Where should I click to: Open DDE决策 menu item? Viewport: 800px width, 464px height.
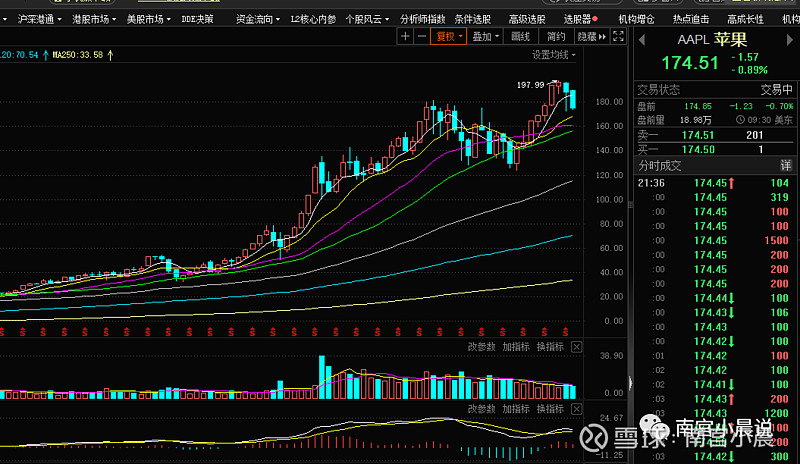point(197,19)
